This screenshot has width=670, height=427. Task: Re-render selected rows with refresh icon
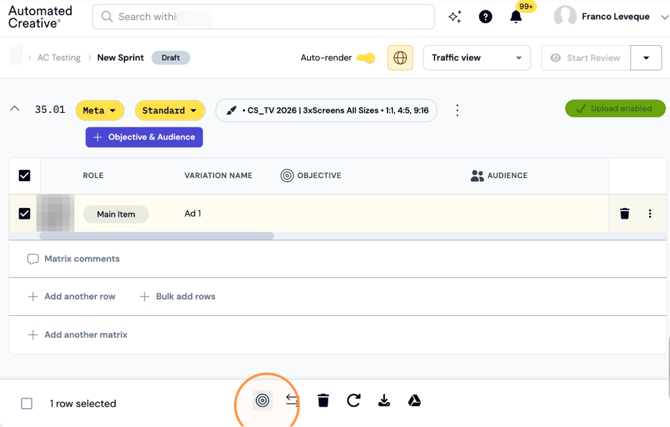354,400
